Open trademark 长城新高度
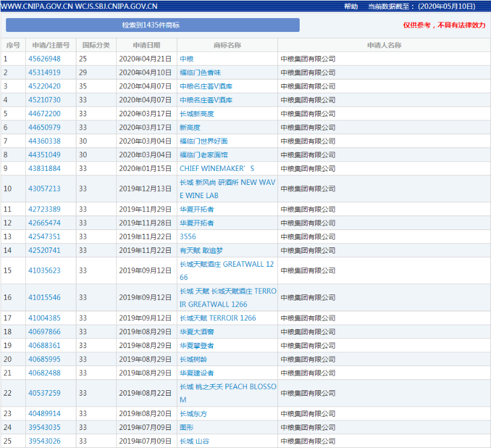 (197, 114)
